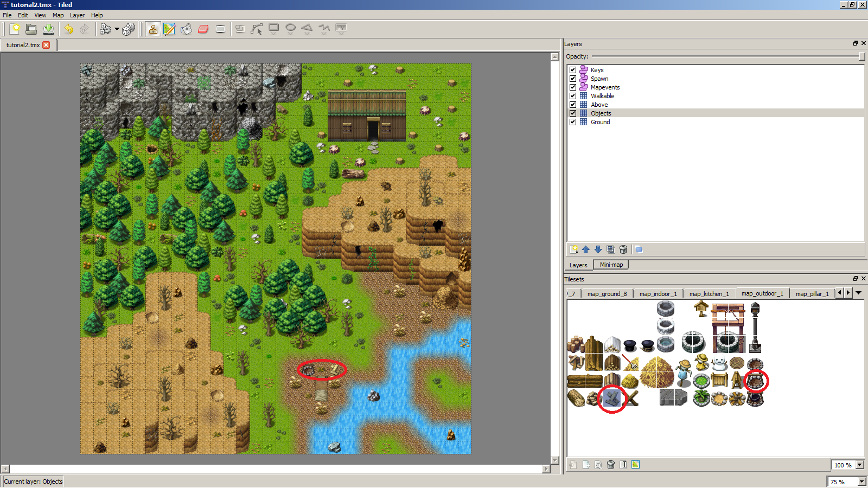Switch to the map_pillar_1 tileset tab

pyautogui.click(x=812, y=294)
